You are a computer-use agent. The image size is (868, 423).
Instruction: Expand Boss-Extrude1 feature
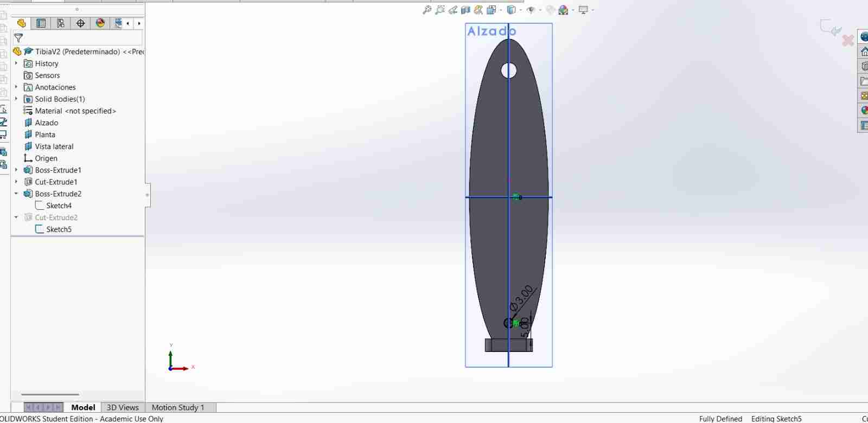click(x=16, y=170)
